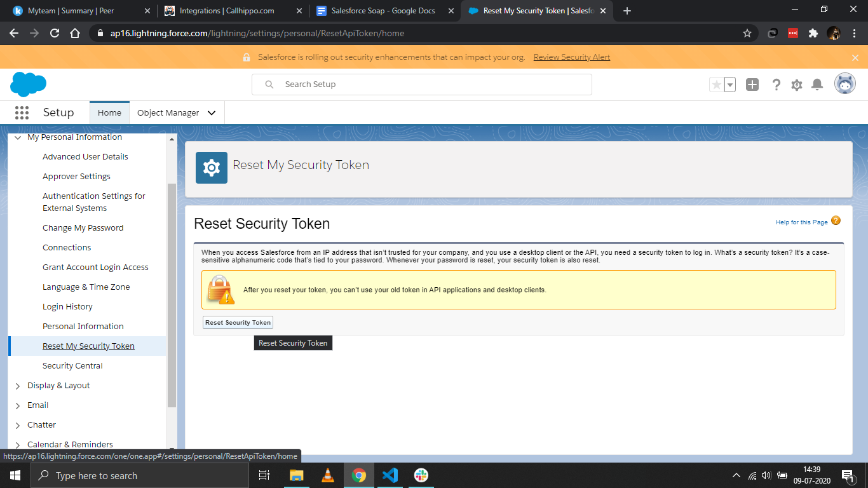Open the Extensions puzzle icon

pos(813,33)
